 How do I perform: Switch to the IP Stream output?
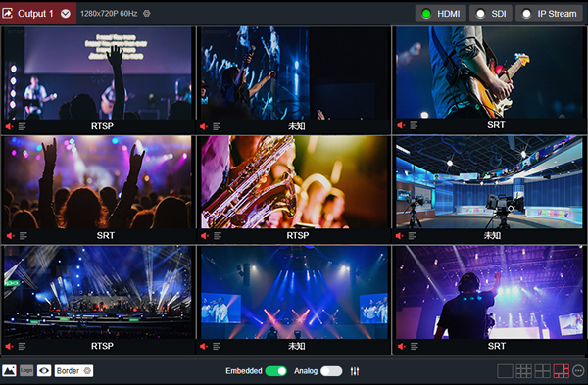(550, 14)
